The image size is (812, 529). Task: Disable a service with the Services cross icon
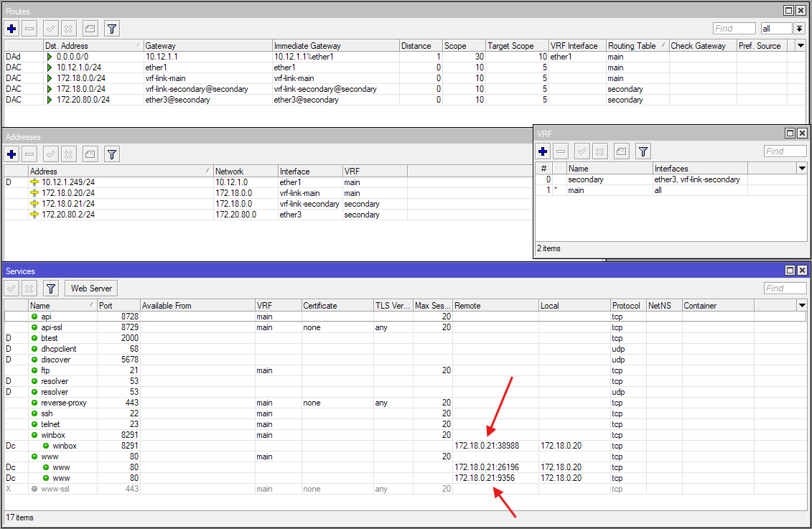pos(29,289)
